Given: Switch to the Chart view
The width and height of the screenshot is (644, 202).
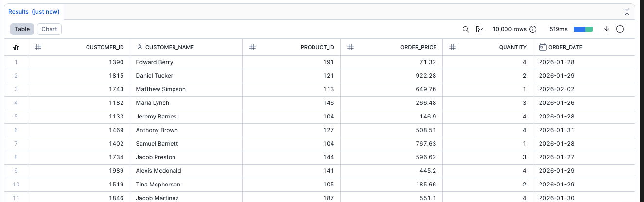Looking at the screenshot, I should pyautogui.click(x=49, y=29).
